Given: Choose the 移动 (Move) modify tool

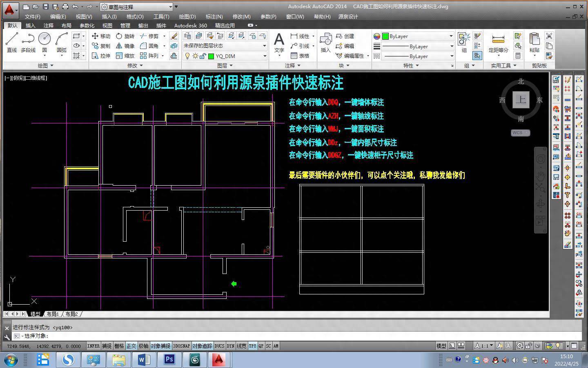Looking at the screenshot, I should coord(101,36).
